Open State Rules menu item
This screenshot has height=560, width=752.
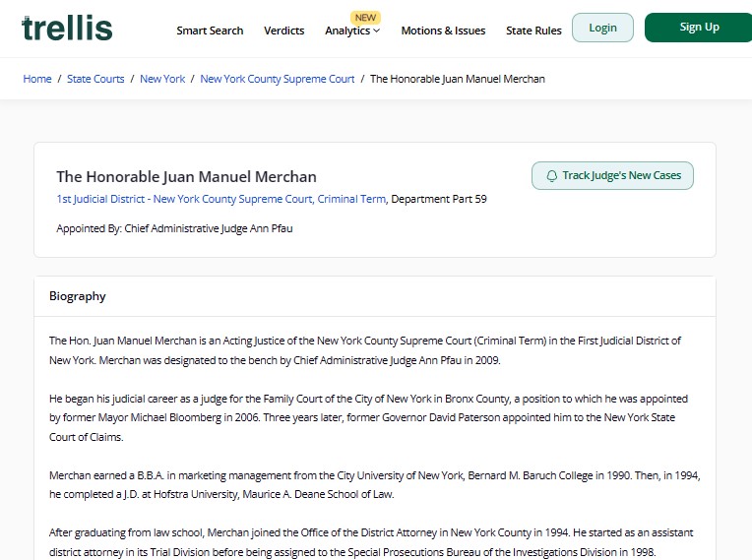point(533,31)
